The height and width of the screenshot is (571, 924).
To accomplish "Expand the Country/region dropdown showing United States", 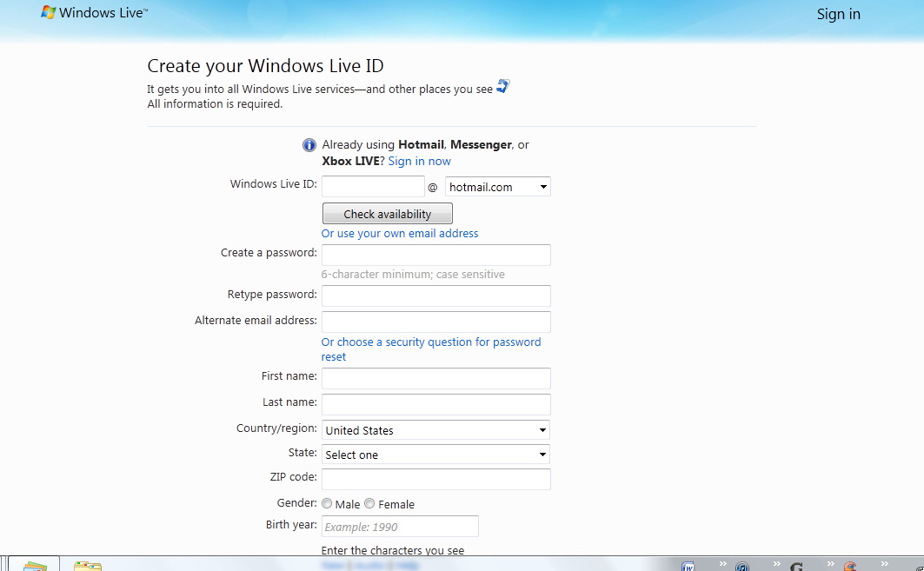I will click(435, 430).
